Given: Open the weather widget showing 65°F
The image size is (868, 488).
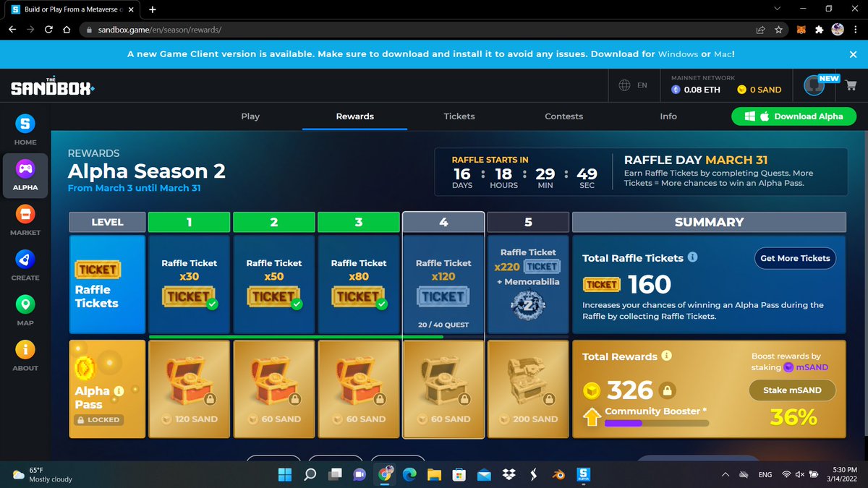Looking at the screenshot, I should 42,474.
